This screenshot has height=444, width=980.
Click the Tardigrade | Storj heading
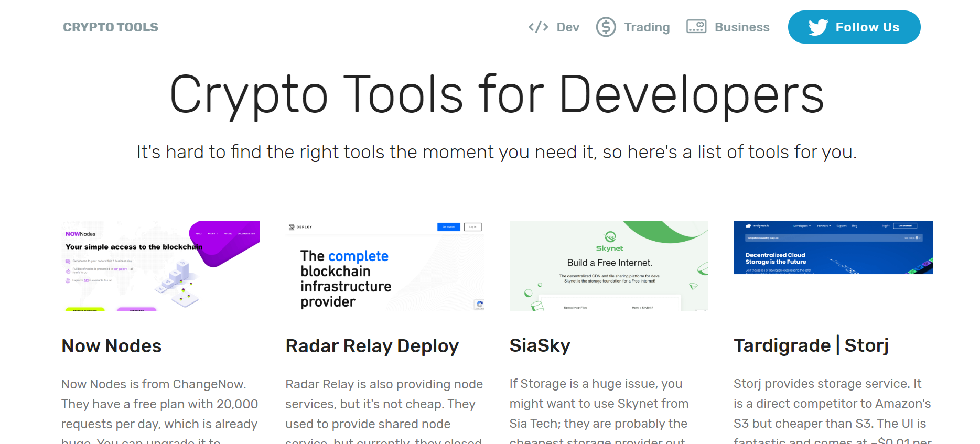[811, 346]
